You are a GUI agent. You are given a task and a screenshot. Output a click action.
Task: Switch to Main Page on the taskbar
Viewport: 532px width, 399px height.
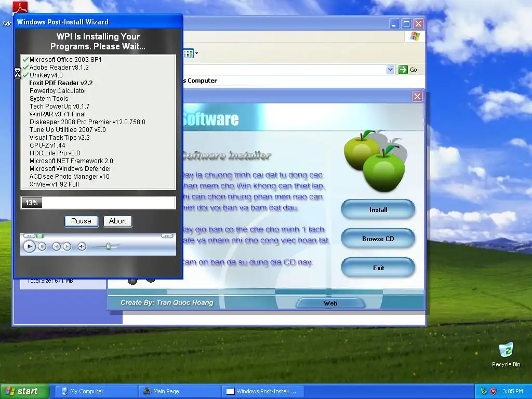pos(179,391)
